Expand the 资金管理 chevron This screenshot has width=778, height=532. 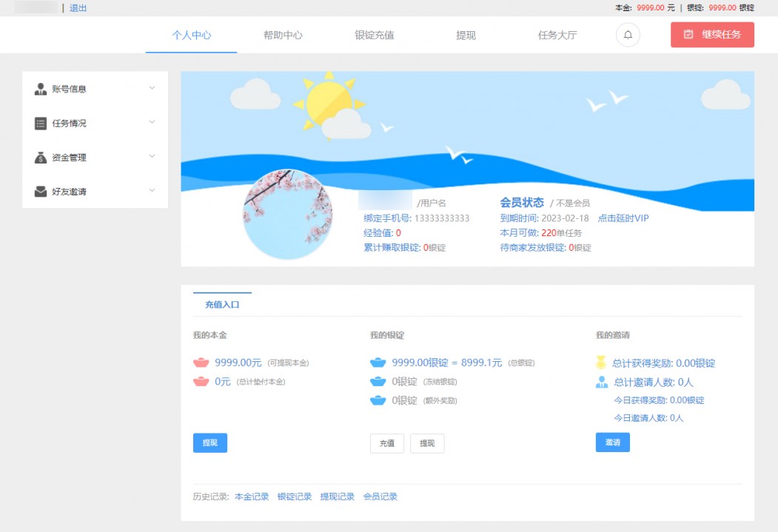tap(152, 156)
